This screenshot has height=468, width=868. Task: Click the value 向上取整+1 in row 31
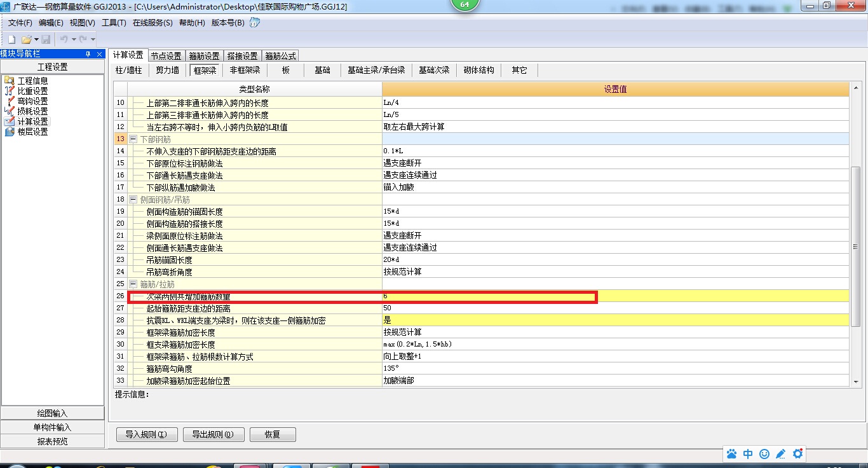(615, 356)
